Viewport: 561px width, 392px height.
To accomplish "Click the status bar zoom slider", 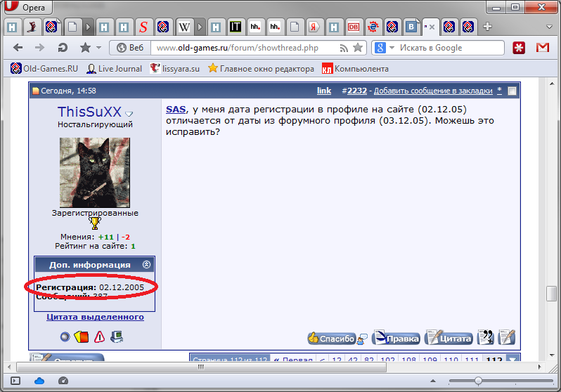I will (501, 381).
